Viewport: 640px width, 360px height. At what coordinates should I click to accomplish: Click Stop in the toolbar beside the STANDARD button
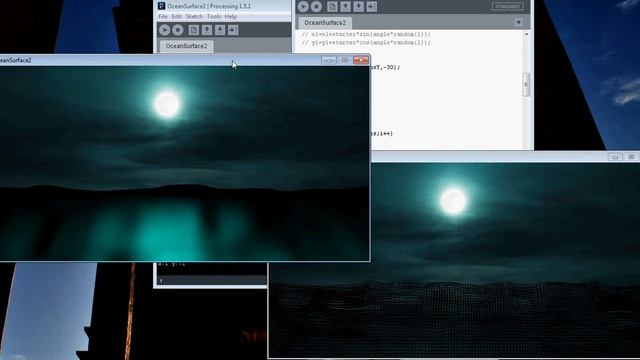[x=316, y=7]
